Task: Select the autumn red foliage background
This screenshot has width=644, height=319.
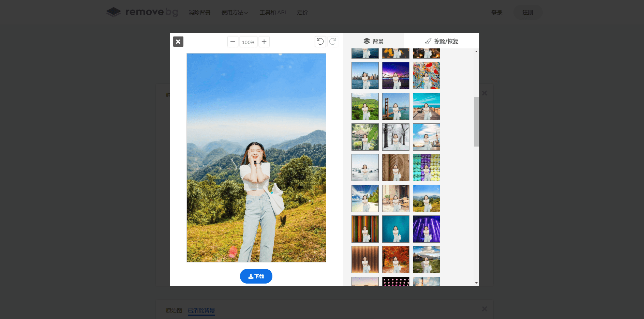Action: coord(396,260)
